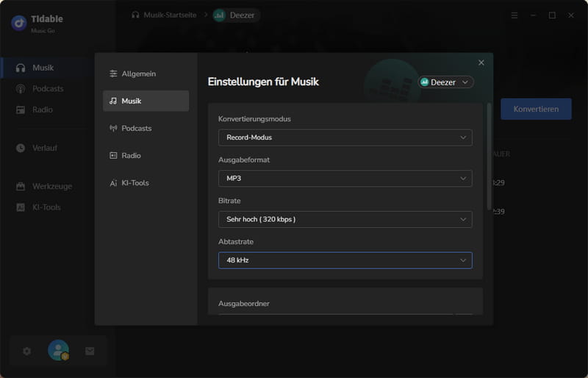Image resolution: width=588 pixels, height=378 pixels.
Task: Click the Deezer breadcrumb chip
Action: point(236,15)
